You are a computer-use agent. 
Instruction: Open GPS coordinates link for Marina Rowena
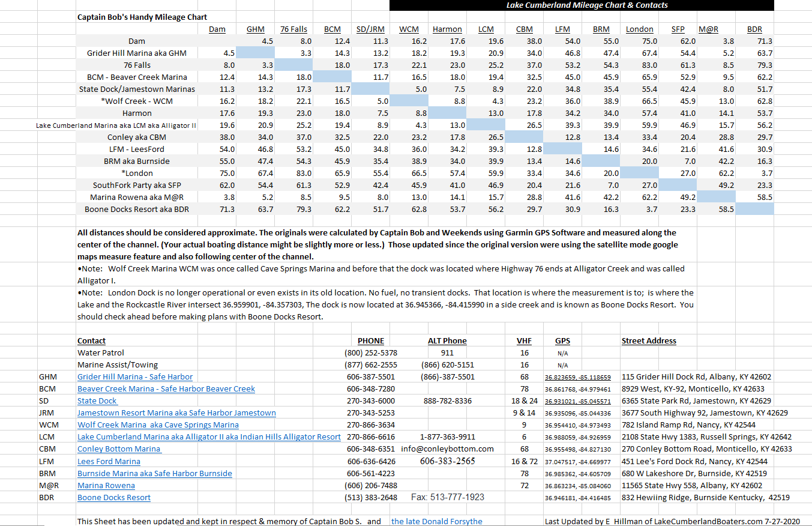578,486
